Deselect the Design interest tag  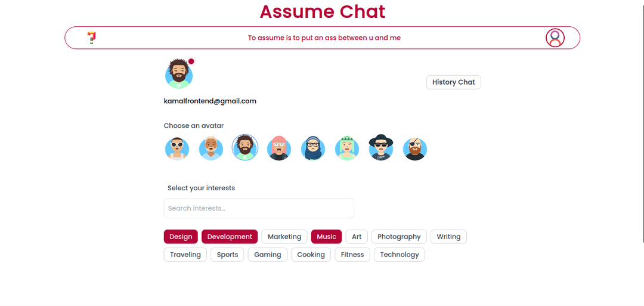pos(181,237)
